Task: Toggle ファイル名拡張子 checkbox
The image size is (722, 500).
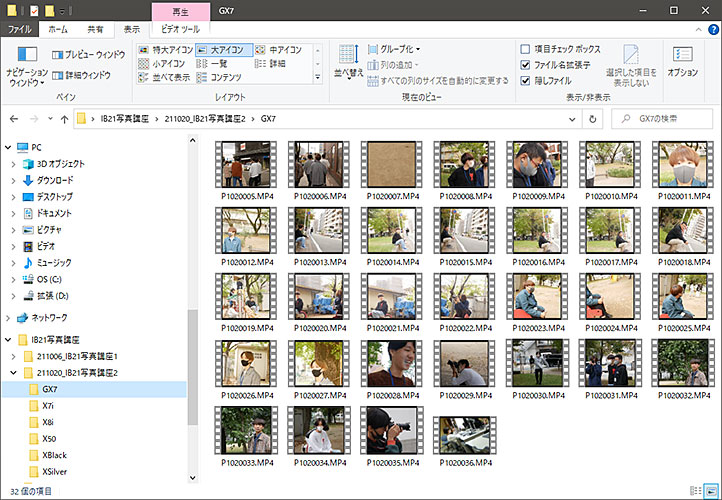Action: [526, 65]
